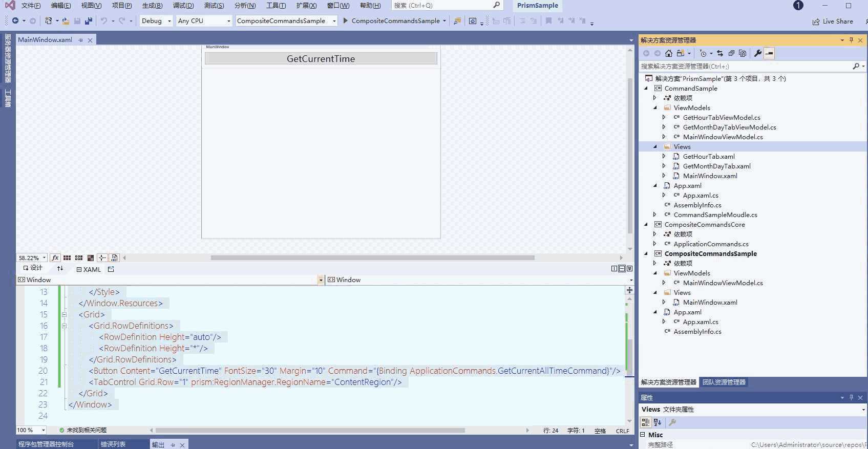Sync with Active Document icon
This screenshot has height=449, width=868.
coord(720,53)
